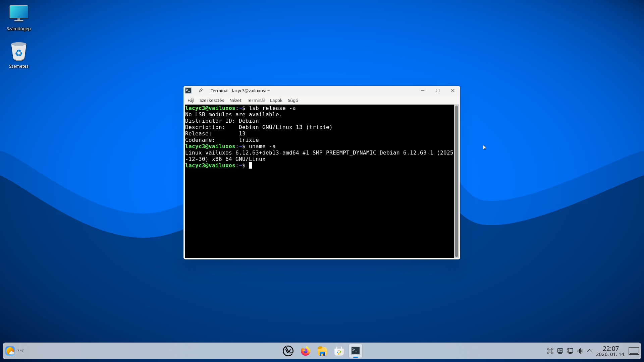Open the software store taskbar icon

click(339, 351)
